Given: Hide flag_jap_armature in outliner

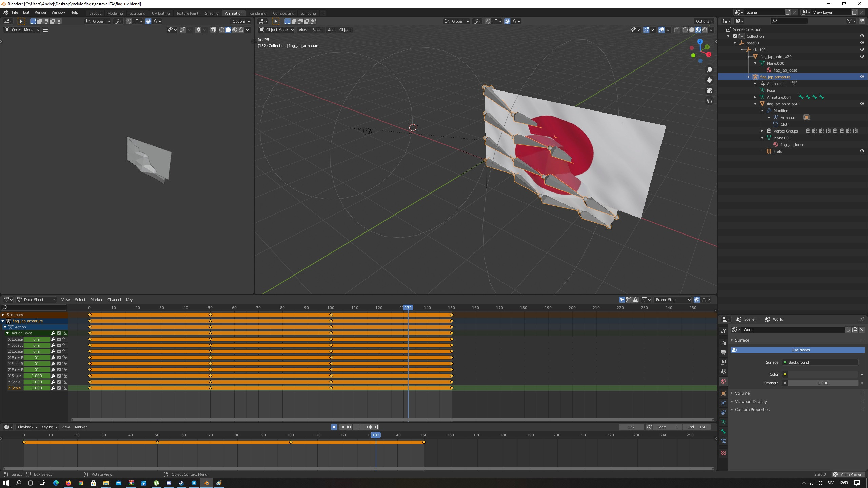Looking at the screenshot, I should [862, 77].
